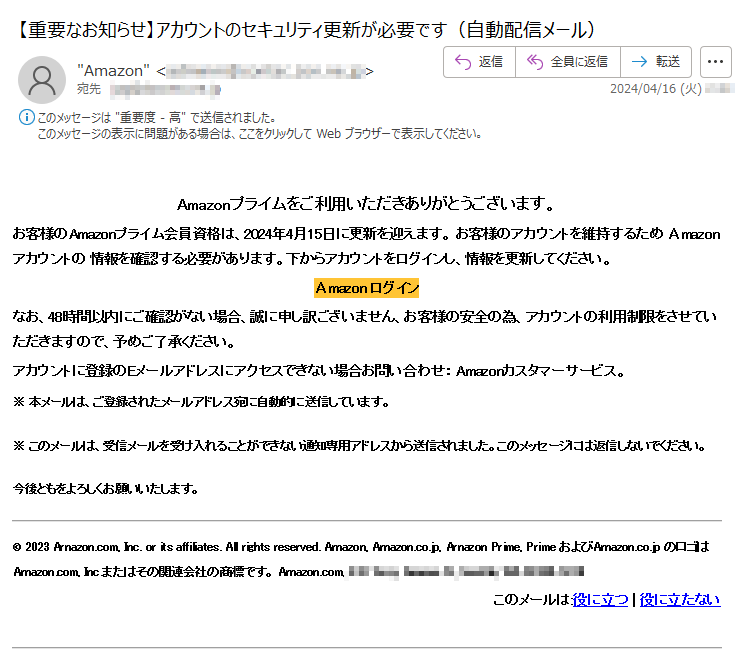Click the sender's profile avatar icon
This screenshot has height=655, width=736.
42,79
